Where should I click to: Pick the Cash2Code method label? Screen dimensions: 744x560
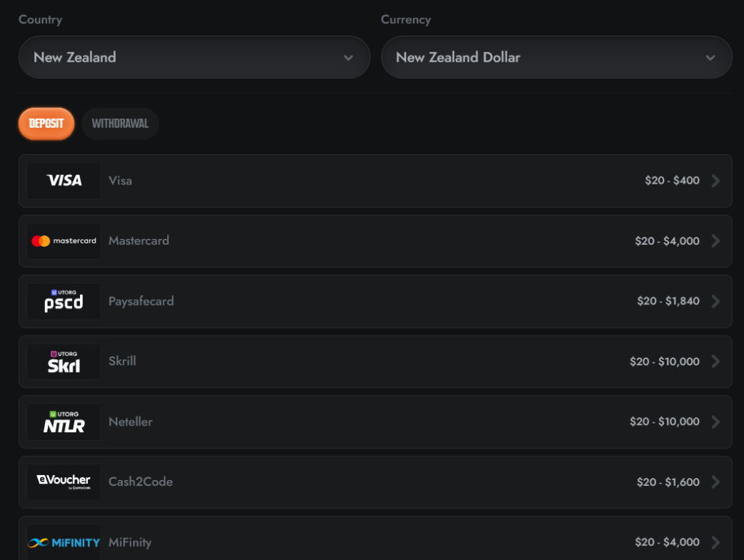pyautogui.click(x=140, y=482)
